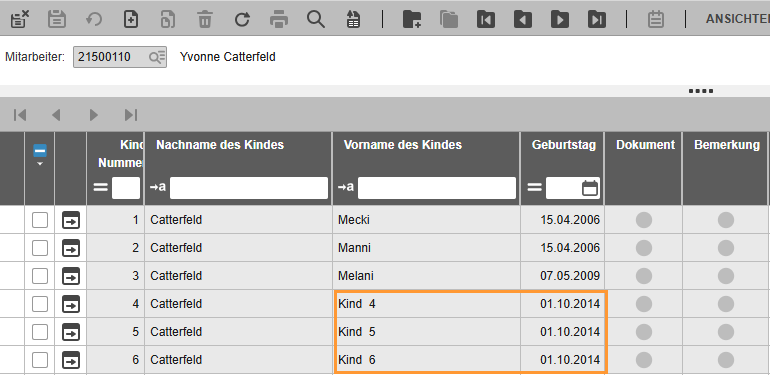Sort by Geburtstag column header
The height and width of the screenshot is (375, 770).
pyautogui.click(x=564, y=145)
